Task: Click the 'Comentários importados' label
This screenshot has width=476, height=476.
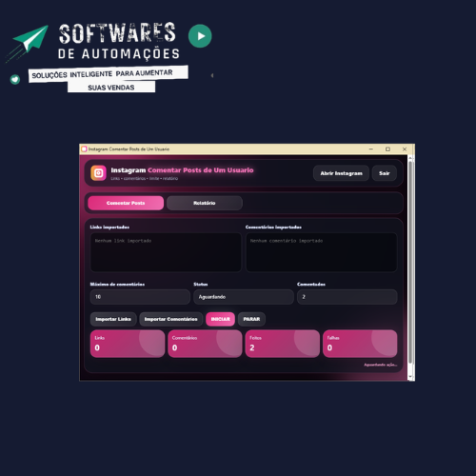Action: (273, 228)
